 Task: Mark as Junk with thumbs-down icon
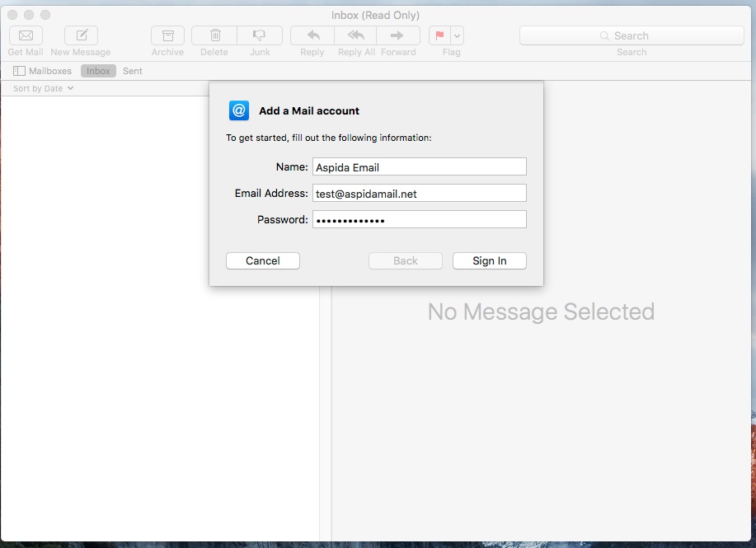[260, 35]
